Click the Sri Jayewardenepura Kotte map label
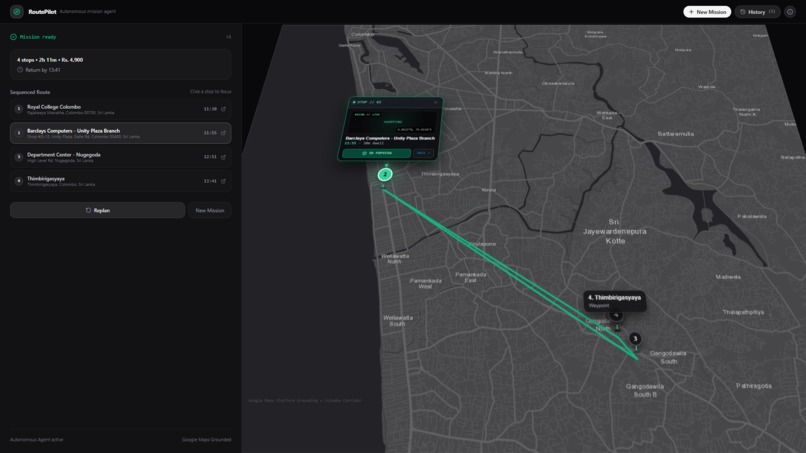Viewport: 806px width, 453px height. (615, 231)
